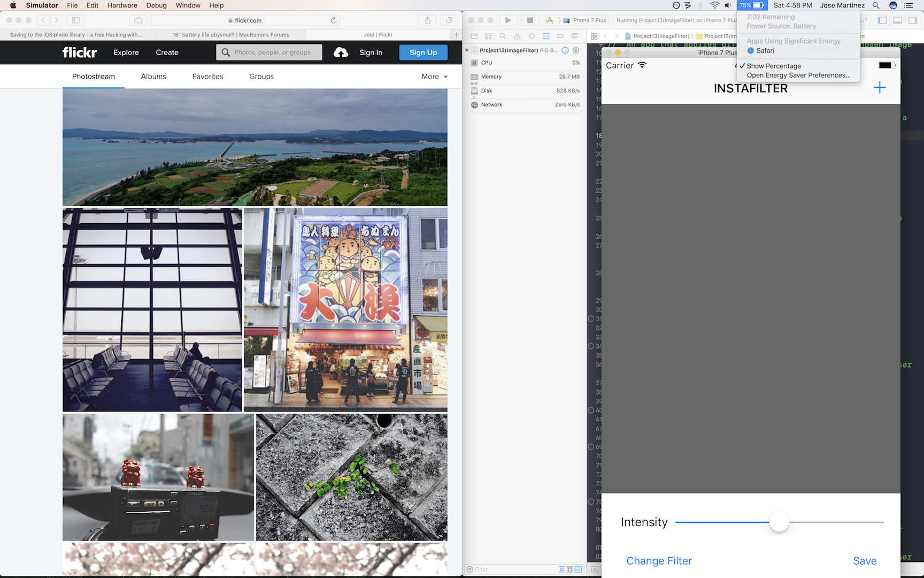Viewport: 924px width, 578px height.
Task: Open Notification Center from the menu bar
Action: [x=908, y=5]
